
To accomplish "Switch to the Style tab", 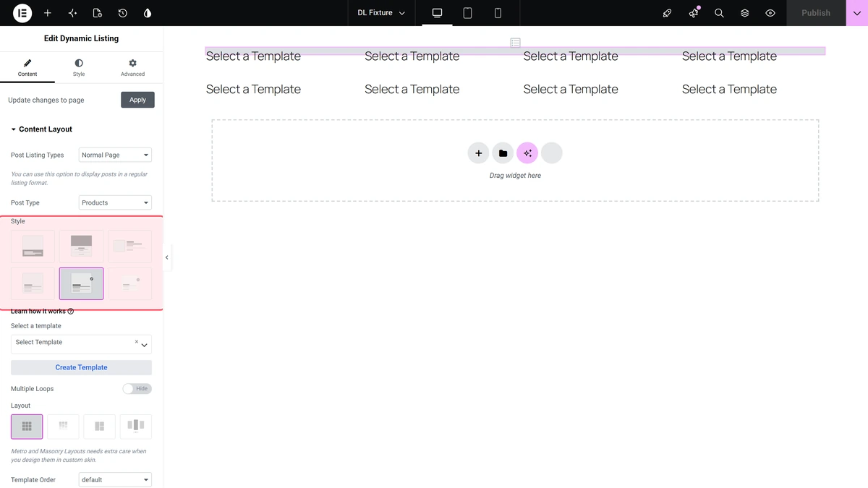I will coord(79,68).
